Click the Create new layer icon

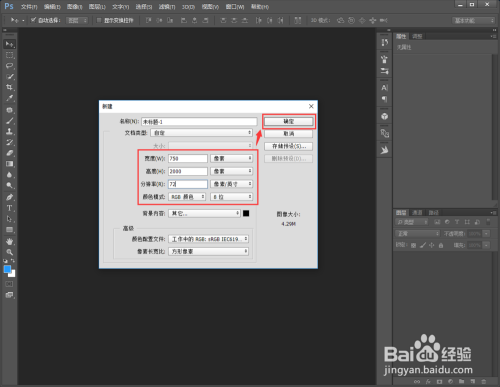click(x=473, y=381)
